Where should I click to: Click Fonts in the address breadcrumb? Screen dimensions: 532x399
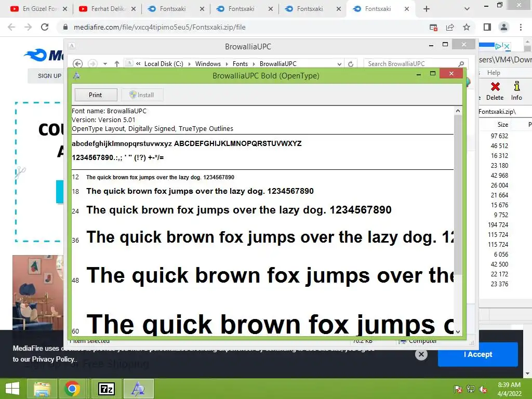point(240,64)
